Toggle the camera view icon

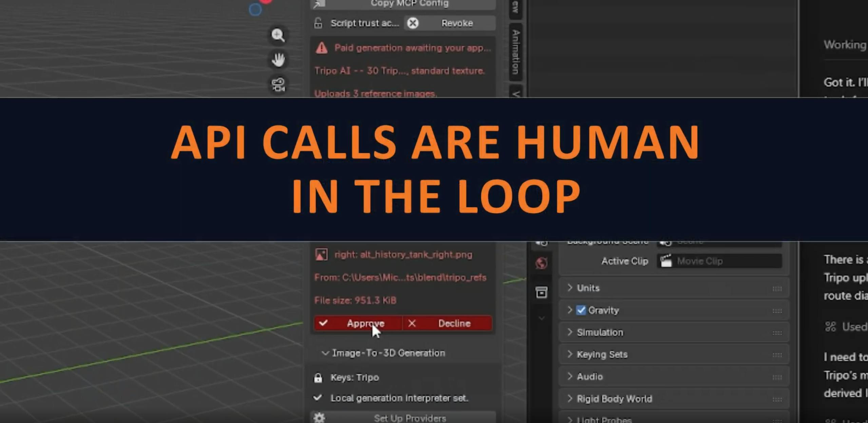[278, 85]
